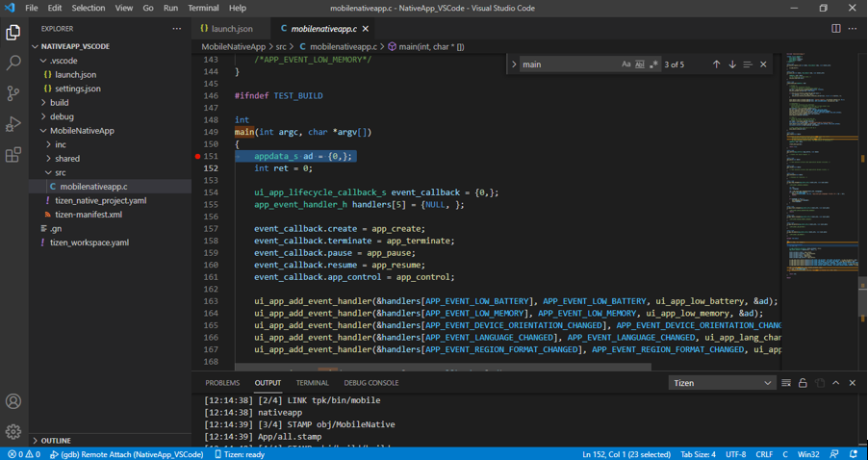
Task: Click the UTF-8 encoding indicator
Action: point(735,454)
